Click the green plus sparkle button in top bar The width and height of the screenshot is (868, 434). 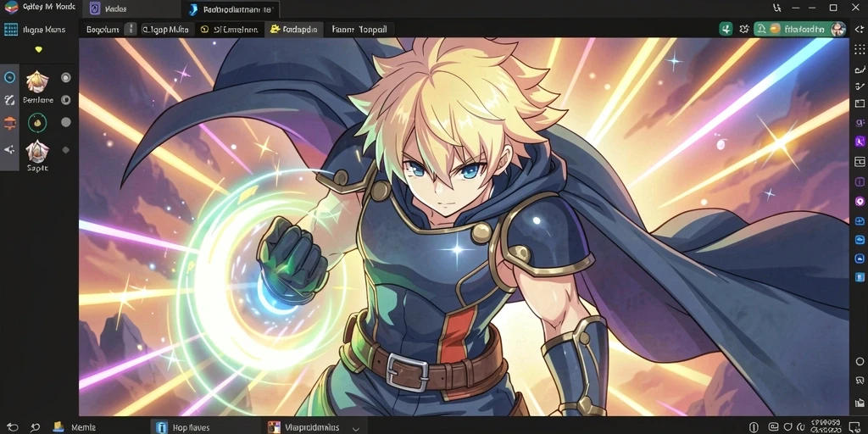[726, 30]
